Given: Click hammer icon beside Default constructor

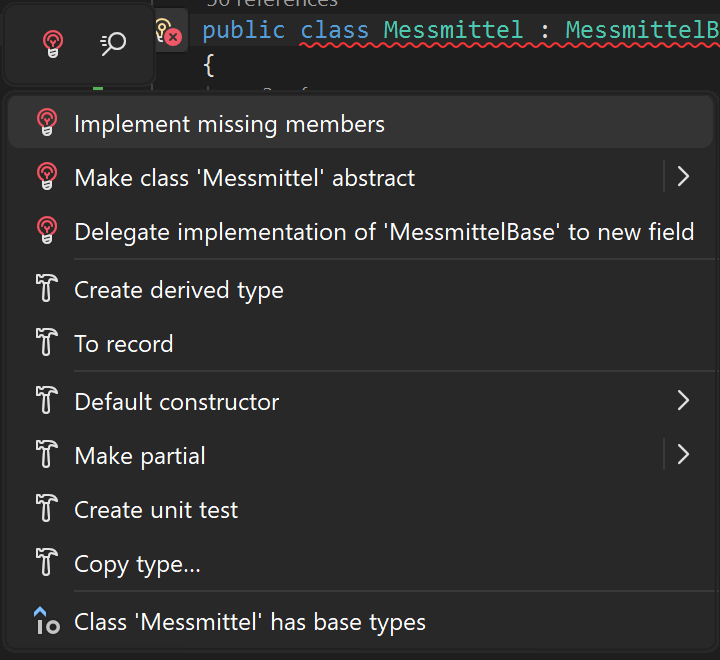Looking at the screenshot, I should click(x=46, y=400).
